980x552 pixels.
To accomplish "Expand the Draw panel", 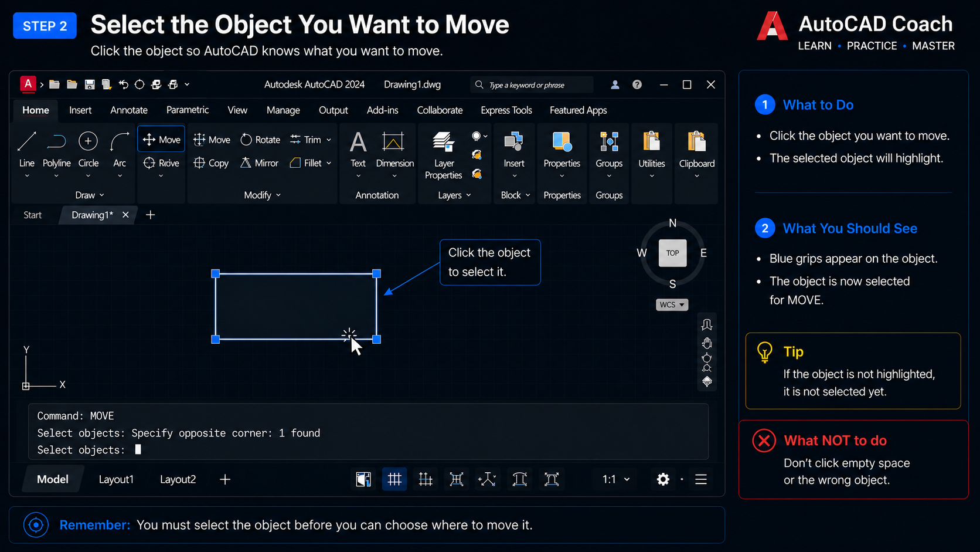I will pyautogui.click(x=90, y=195).
